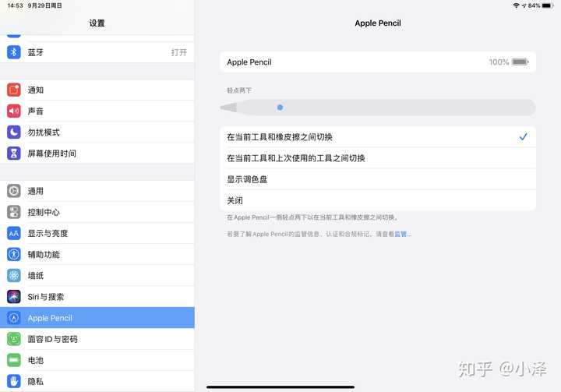Open the 监管 regulatory info link
This screenshot has height=392, width=561.
pyautogui.click(x=403, y=234)
